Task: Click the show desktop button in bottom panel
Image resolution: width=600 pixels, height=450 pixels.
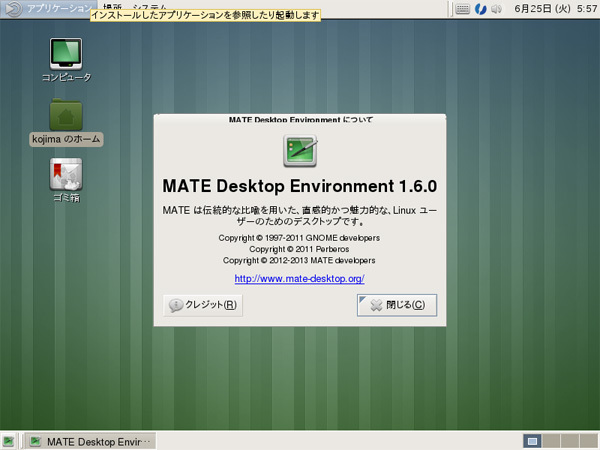Action: click(x=8, y=441)
